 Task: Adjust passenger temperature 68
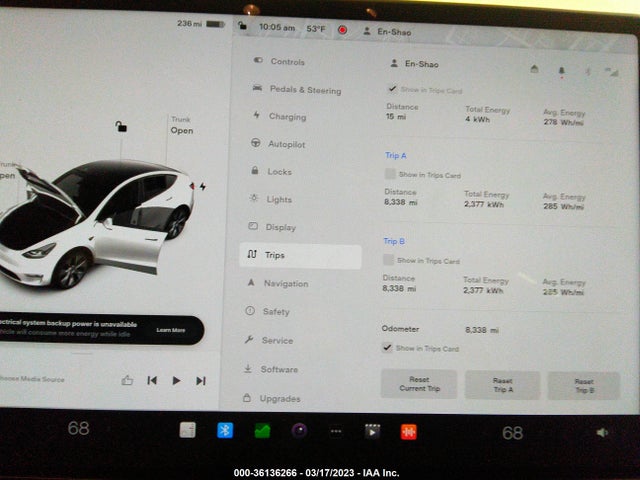(513, 433)
